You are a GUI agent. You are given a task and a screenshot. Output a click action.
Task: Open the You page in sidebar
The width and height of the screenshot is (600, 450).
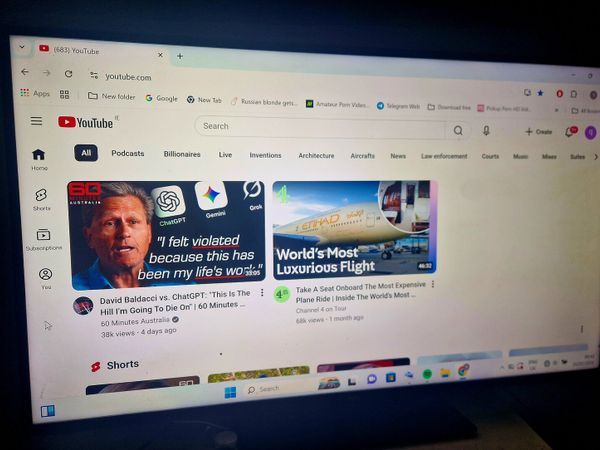[45, 277]
